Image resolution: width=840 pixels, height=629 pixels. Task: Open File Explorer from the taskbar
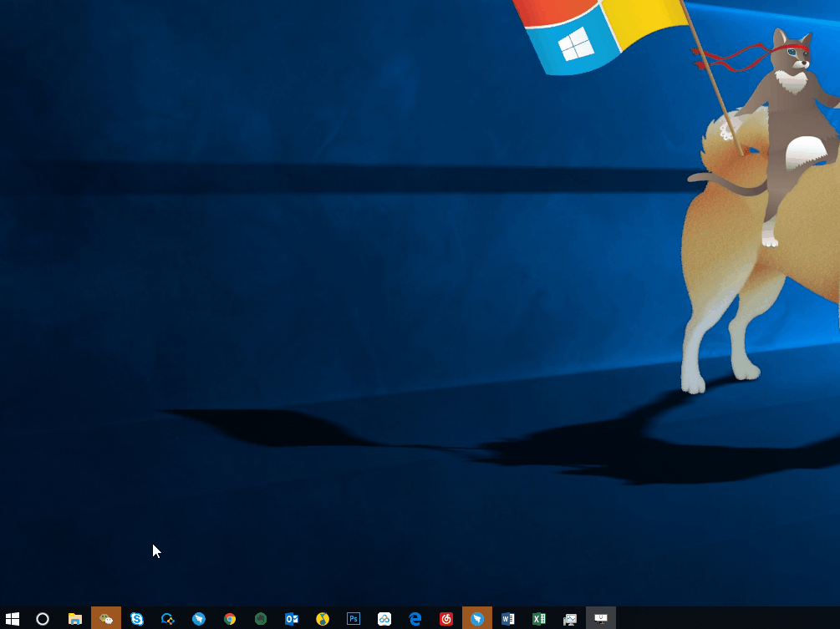(75, 619)
